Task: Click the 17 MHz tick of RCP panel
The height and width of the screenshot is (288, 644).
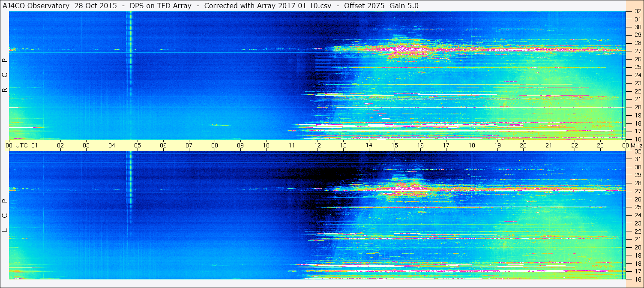Action: point(637,131)
